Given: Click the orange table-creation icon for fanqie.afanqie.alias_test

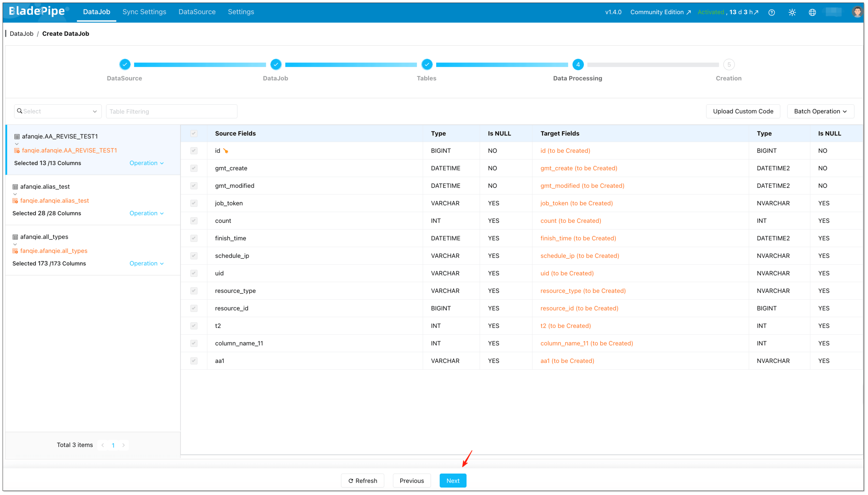Looking at the screenshot, I should (x=15, y=201).
